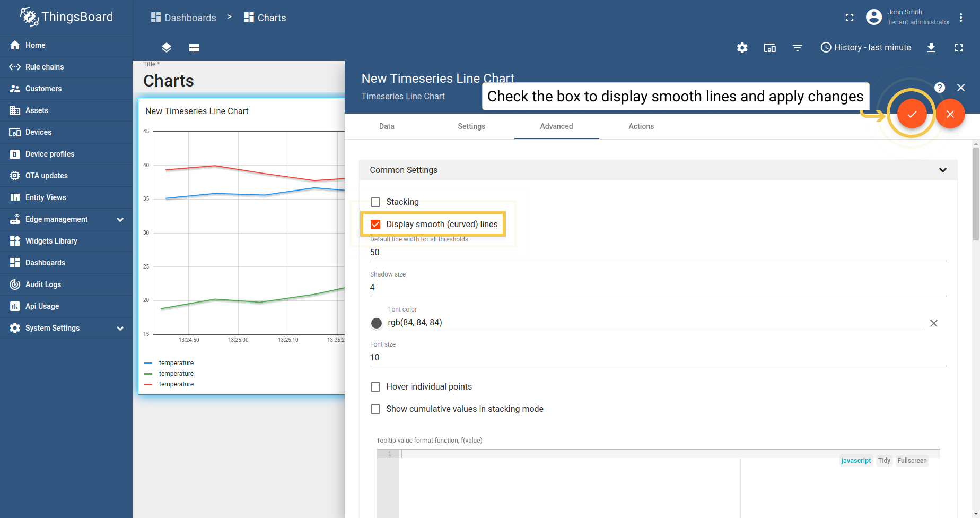Open the entity aliases icon in toolbar
980x518 pixels.
coord(769,48)
